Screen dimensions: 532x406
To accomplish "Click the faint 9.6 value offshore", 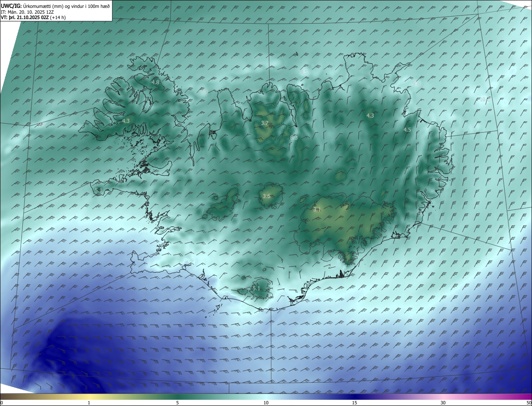I will (416, 84).
